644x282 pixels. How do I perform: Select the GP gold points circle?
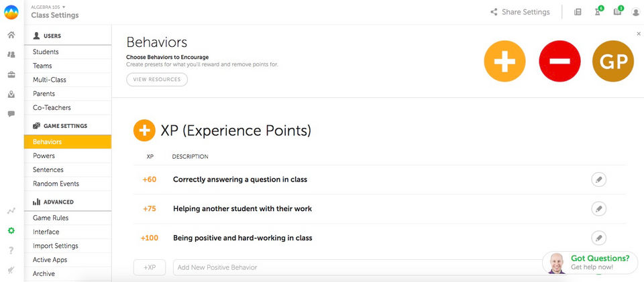613,61
